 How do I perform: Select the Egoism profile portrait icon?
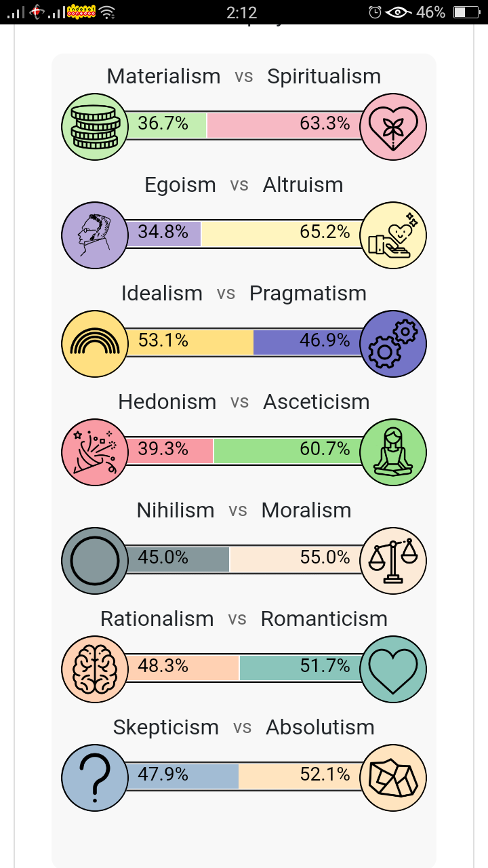[95, 235]
